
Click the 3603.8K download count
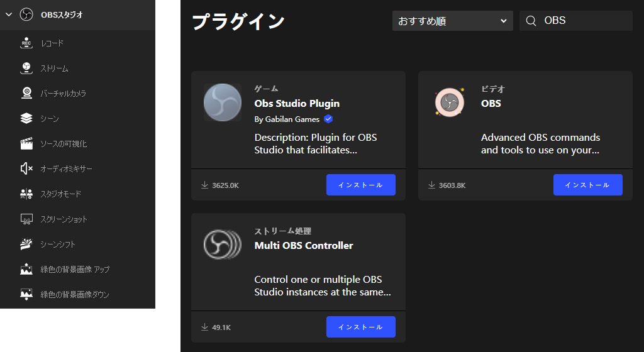click(x=452, y=185)
